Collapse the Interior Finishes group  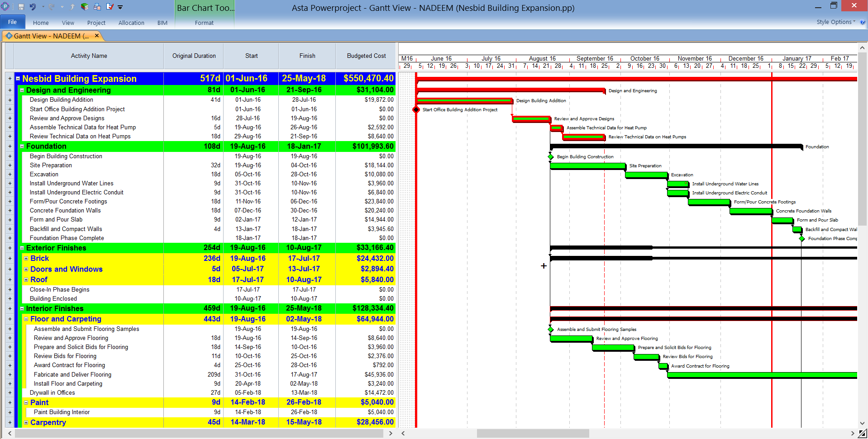pos(22,308)
